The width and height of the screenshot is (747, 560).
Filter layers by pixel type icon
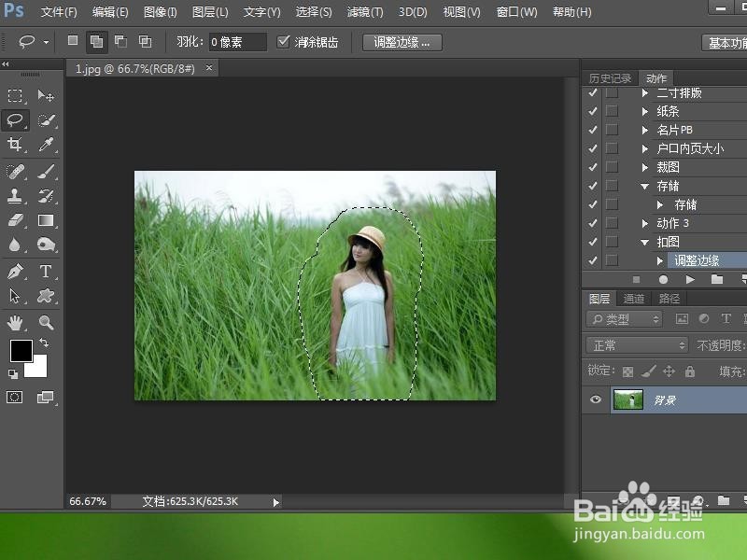click(x=683, y=318)
